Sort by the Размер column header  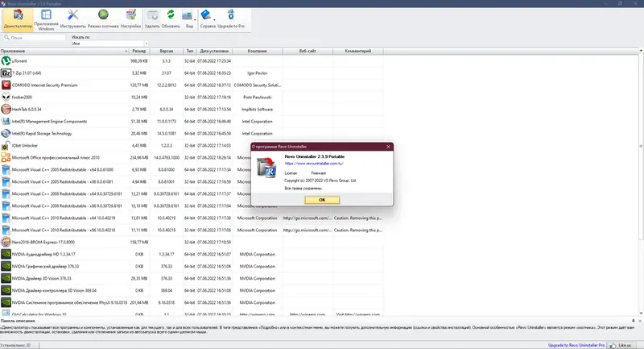[138, 51]
